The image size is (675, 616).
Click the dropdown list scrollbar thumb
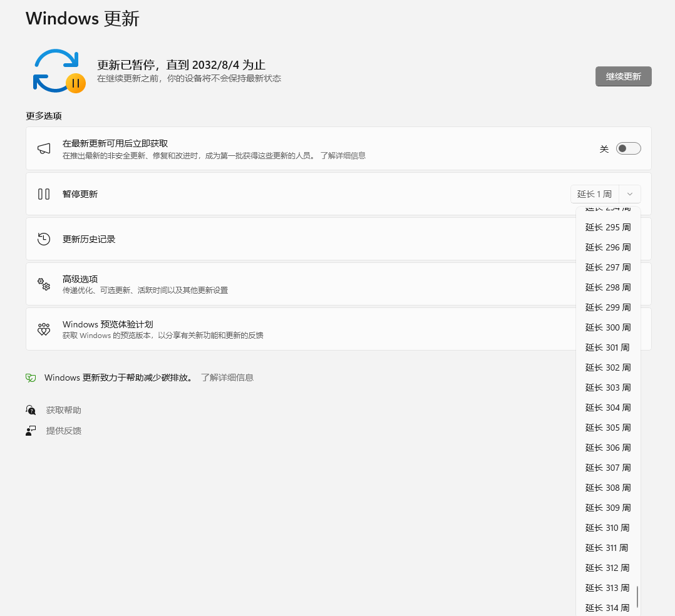point(637,597)
